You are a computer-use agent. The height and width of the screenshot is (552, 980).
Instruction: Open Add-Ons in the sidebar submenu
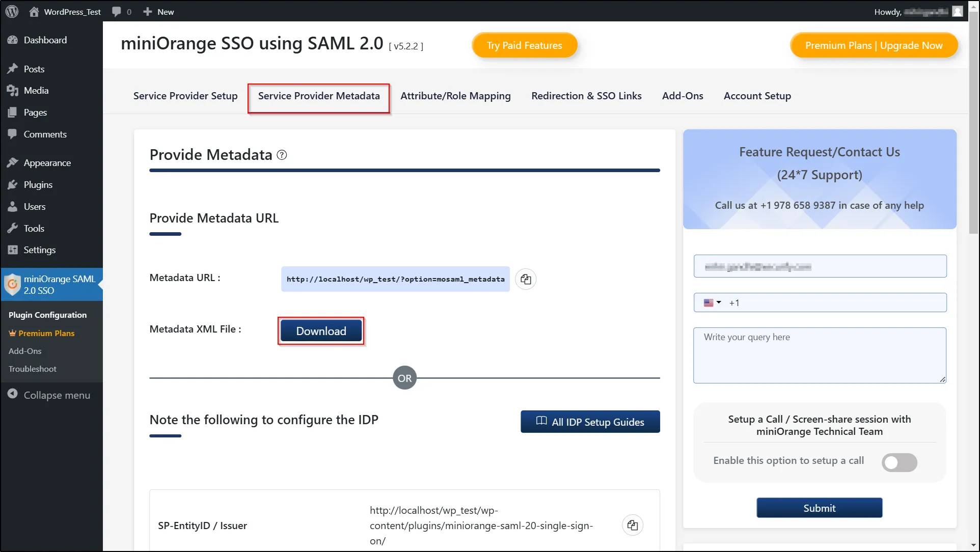(25, 351)
